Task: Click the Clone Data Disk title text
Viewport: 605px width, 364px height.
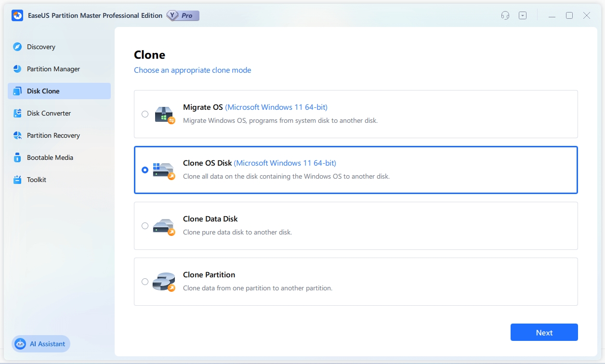Action: (x=210, y=219)
